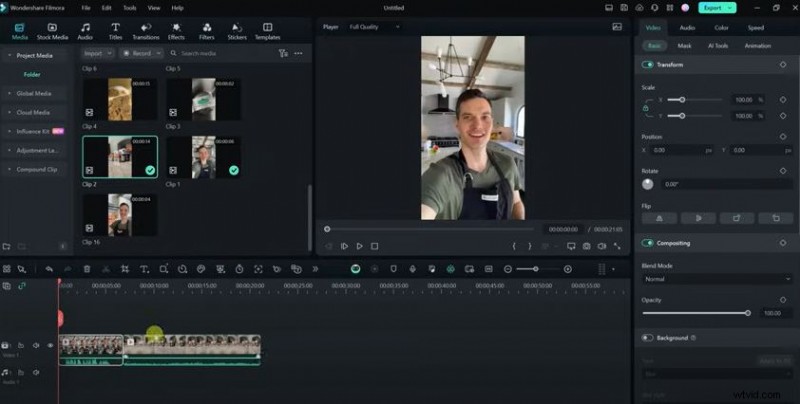Viewport: 800px width, 404px height.
Task: Open the Mask sub-tab
Action: point(684,46)
